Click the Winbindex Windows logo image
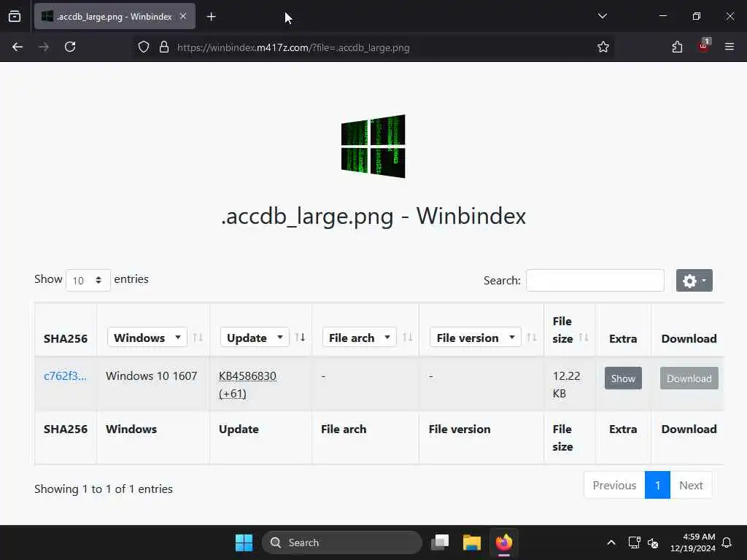The width and height of the screenshot is (747, 560). (x=373, y=146)
